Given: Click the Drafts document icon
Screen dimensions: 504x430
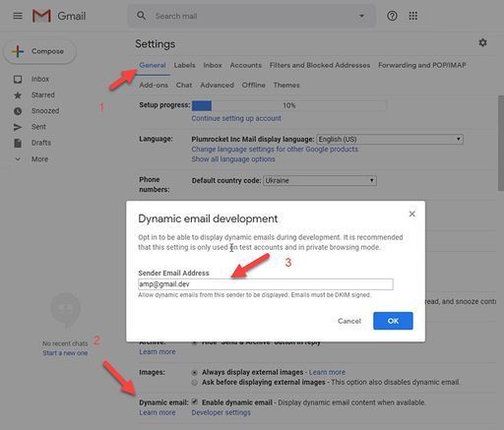Looking at the screenshot, I should coord(18,143).
